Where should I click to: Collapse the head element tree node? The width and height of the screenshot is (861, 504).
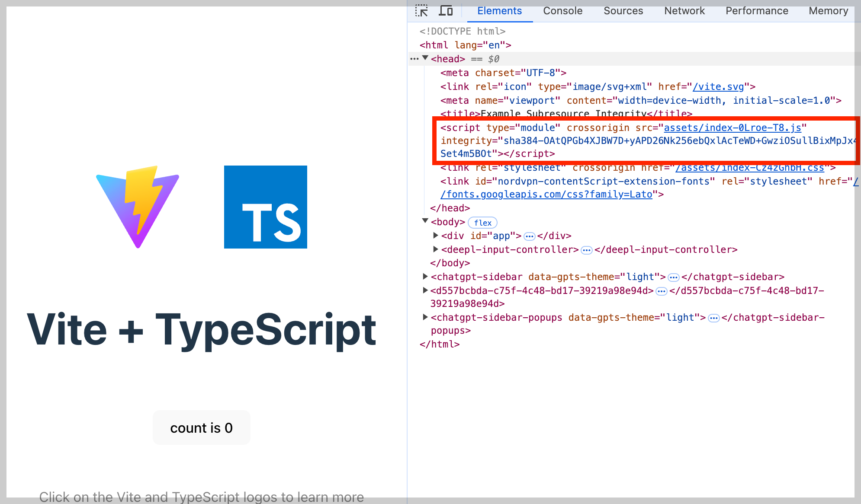click(x=425, y=58)
